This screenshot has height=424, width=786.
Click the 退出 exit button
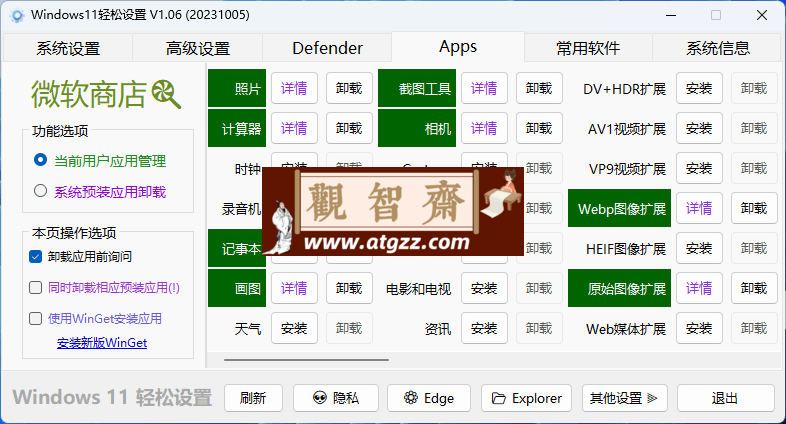tap(725, 398)
